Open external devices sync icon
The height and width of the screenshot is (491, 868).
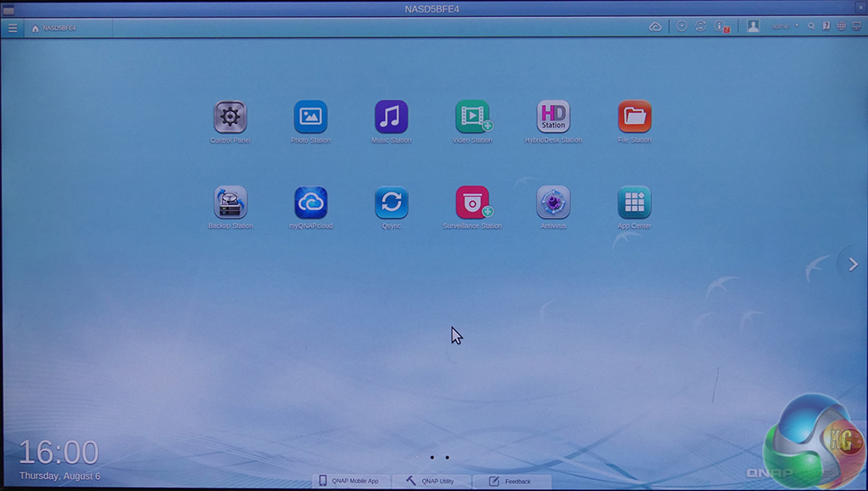tap(700, 26)
